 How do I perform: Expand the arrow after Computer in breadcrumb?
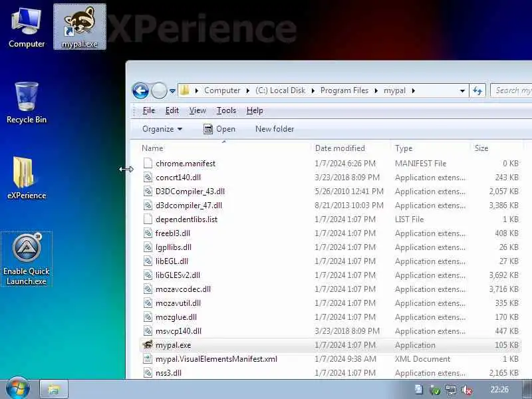(x=247, y=90)
